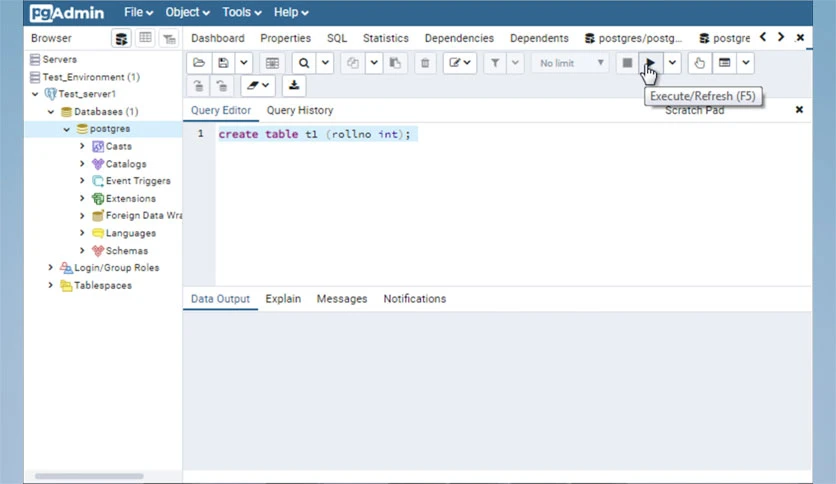Open the Object menu
The width and height of the screenshot is (836, 484).
coord(187,12)
